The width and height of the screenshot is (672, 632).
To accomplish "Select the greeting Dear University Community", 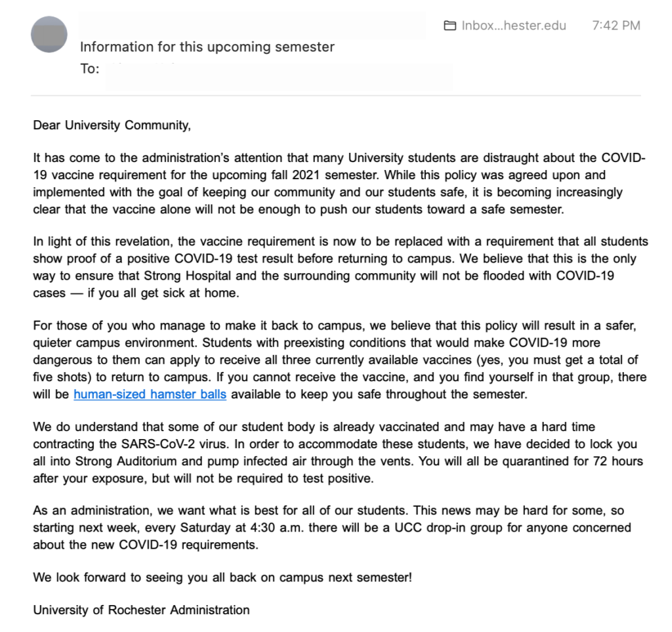I will click(108, 125).
